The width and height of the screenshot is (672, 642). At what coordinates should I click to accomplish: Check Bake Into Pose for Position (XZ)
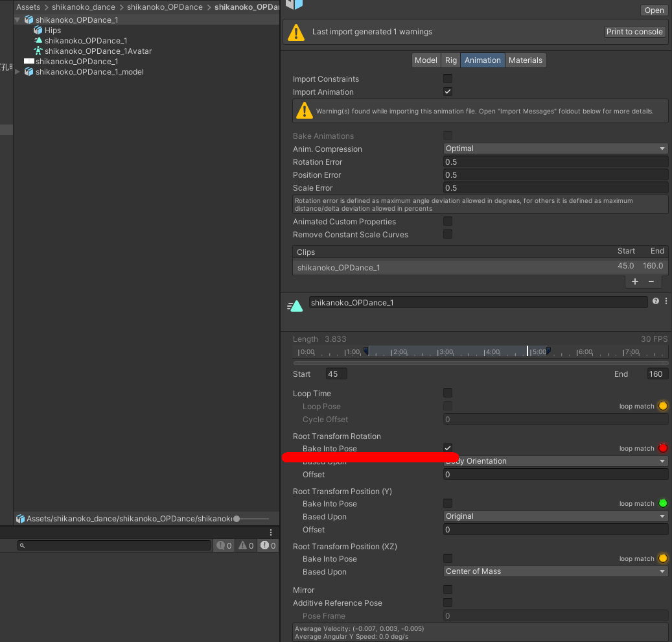click(x=448, y=558)
